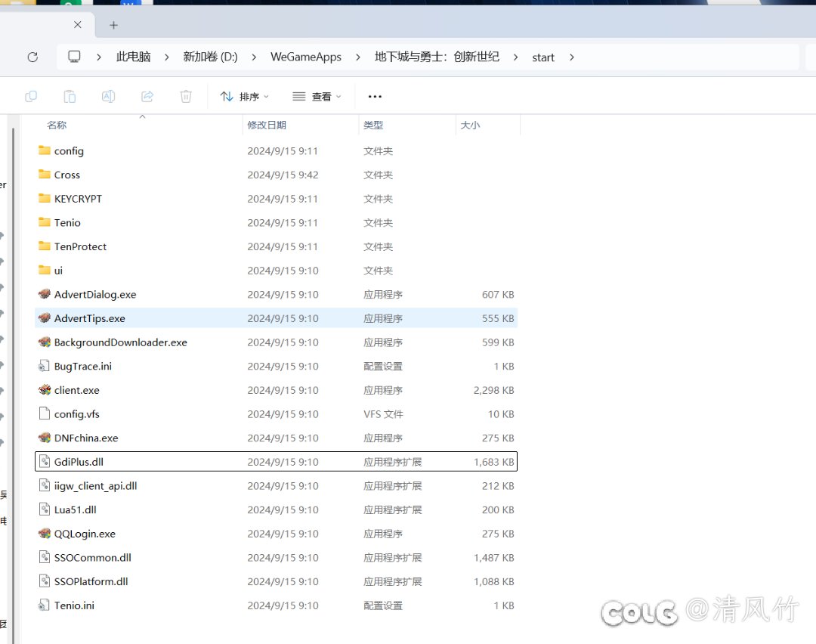Image resolution: width=816 pixels, height=644 pixels.
Task: Navigate to 此电脑 in breadcrumb
Action: coord(133,57)
